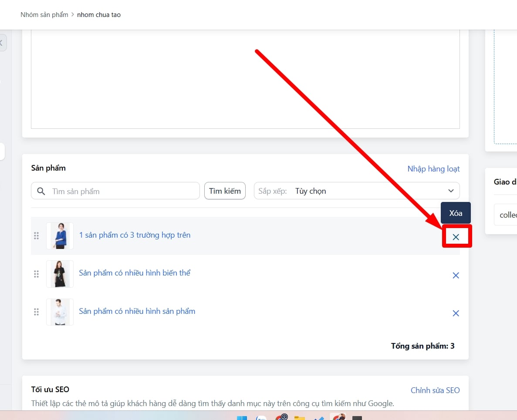This screenshot has height=420, width=517.
Task: Open product '1 sản phẩm có 3 trường hợp trên'
Action: [x=135, y=235]
